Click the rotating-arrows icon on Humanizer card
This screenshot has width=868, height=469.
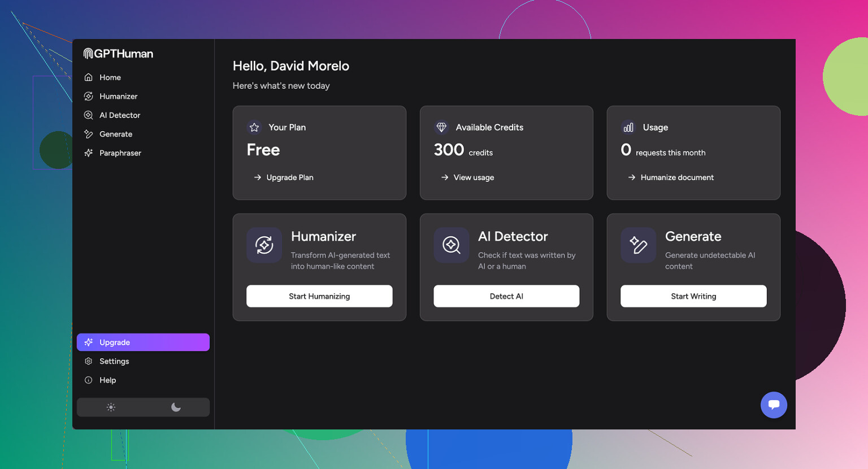[264, 245]
